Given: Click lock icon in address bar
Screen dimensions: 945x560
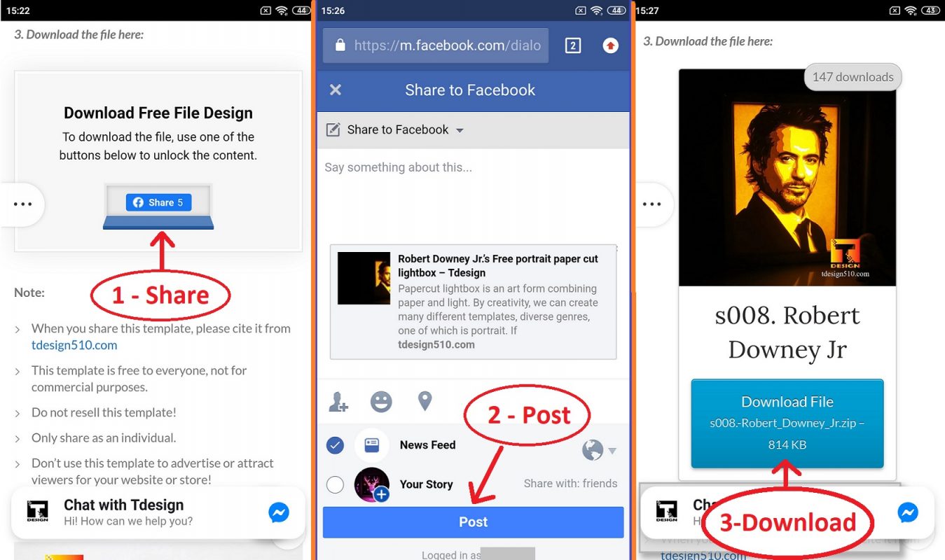Looking at the screenshot, I should point(340,45).
